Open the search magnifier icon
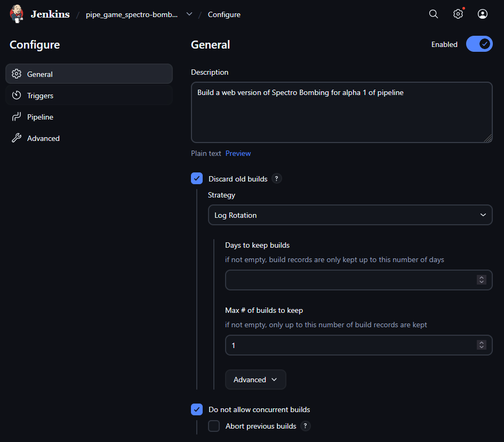 click(x=433, y=14)
